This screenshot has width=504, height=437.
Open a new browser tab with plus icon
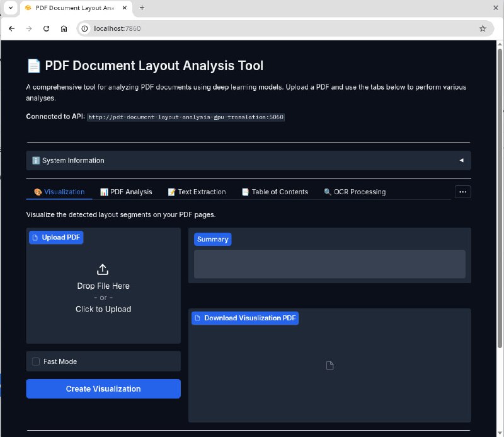(x=142, y=8)
